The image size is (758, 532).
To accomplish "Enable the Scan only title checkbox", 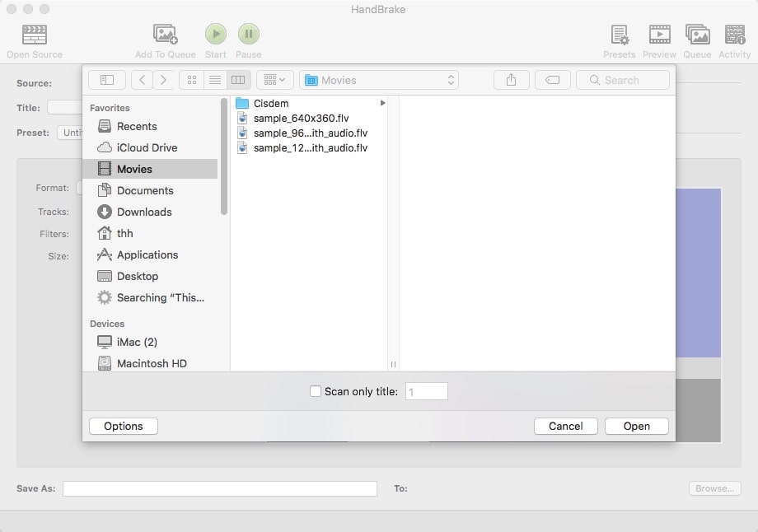I will click(x=316, y=392).
